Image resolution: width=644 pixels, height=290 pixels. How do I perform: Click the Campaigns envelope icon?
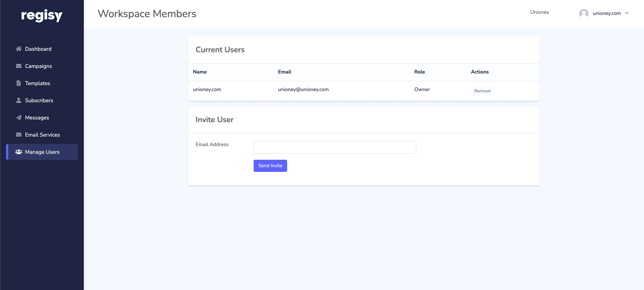pos(18,66)
